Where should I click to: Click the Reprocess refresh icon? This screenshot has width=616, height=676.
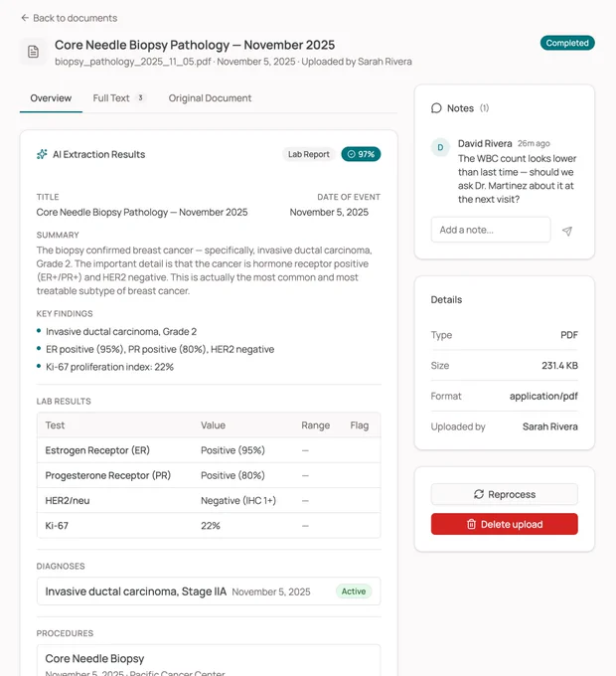(479, 494)
